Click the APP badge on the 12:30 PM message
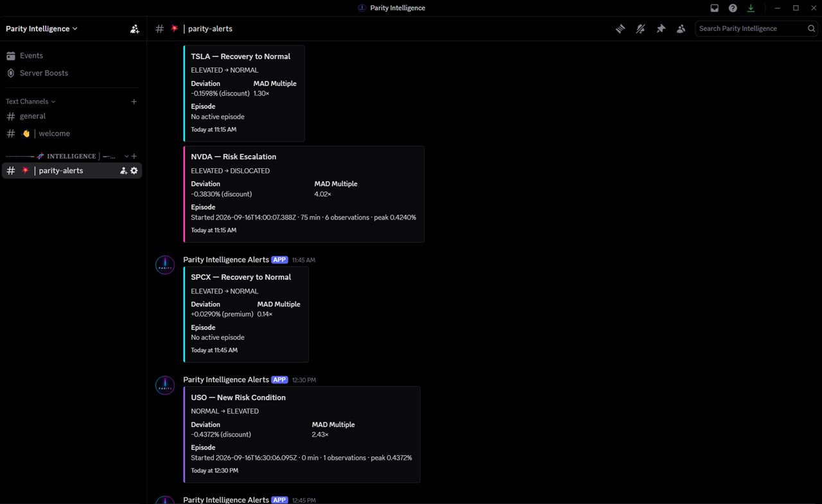Screen dimensions: 822x504 tap(279, 380)
